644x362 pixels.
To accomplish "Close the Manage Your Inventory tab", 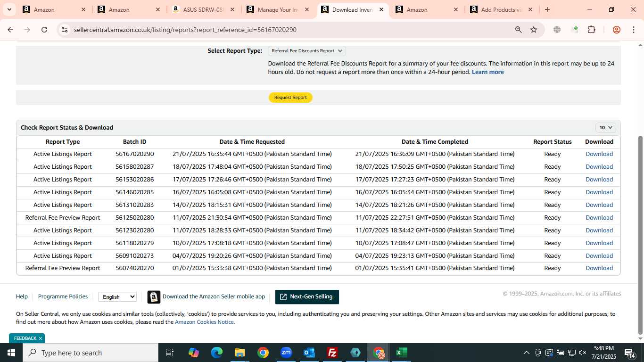I will click(x=307, y=9).
